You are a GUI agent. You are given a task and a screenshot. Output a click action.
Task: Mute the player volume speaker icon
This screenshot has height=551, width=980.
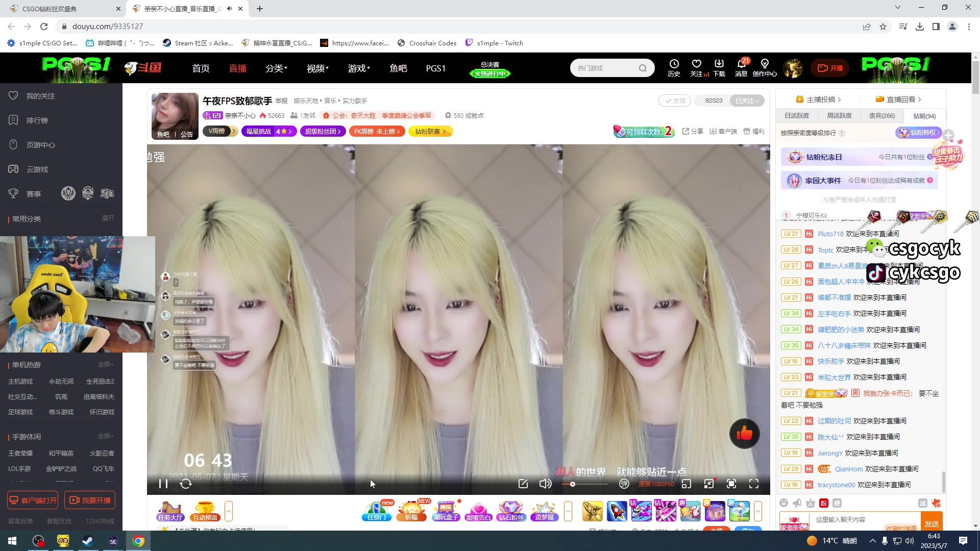[x=545, y=484]
